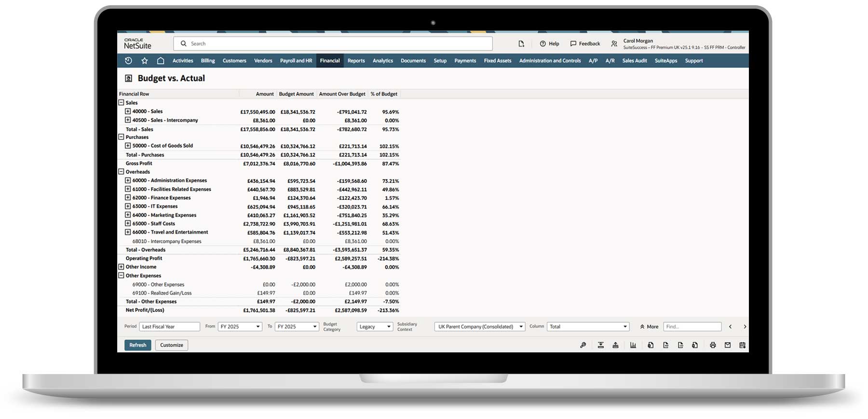The height and width of the screenshot is (419, 868).
Task: Click the Amount Over Budget column header
Action: [x=342, y=94]
